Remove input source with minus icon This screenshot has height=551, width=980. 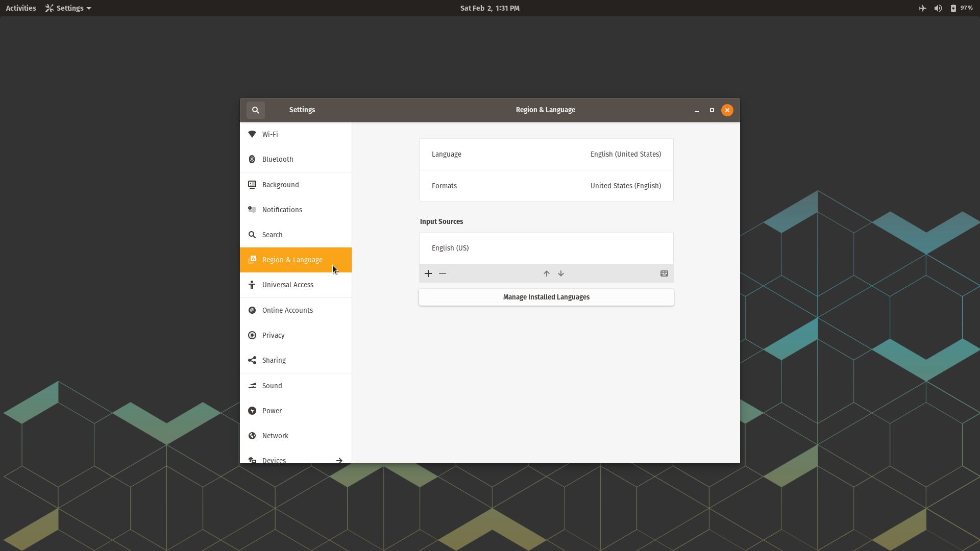[x=443, y=274]
